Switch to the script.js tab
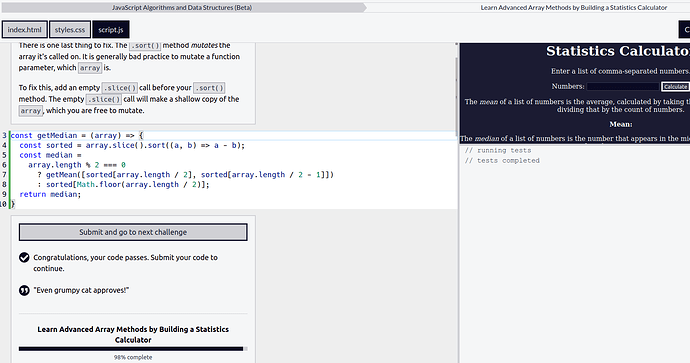The image size is (690, 363). tap(111, 30)
